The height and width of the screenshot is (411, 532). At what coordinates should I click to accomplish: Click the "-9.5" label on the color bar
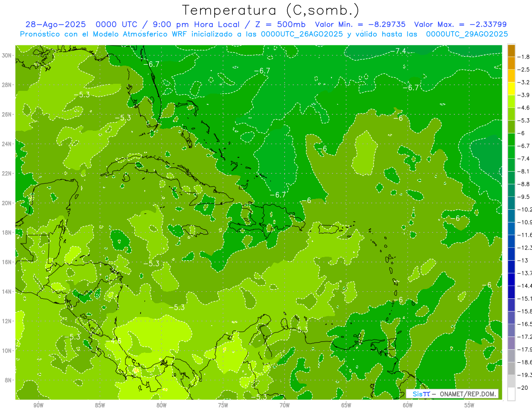coord(524,197)
